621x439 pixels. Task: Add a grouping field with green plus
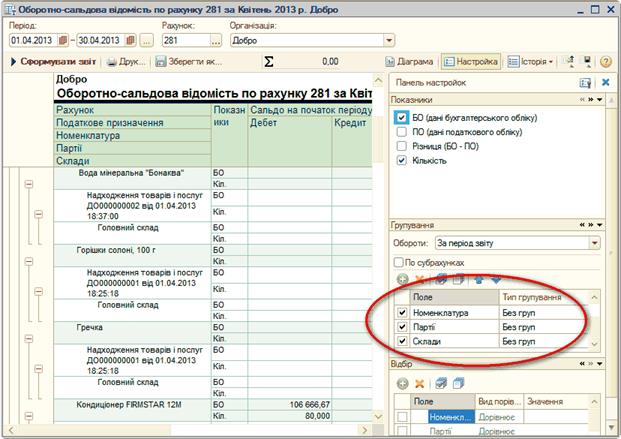pyautogui.click(x=403, y=279)
